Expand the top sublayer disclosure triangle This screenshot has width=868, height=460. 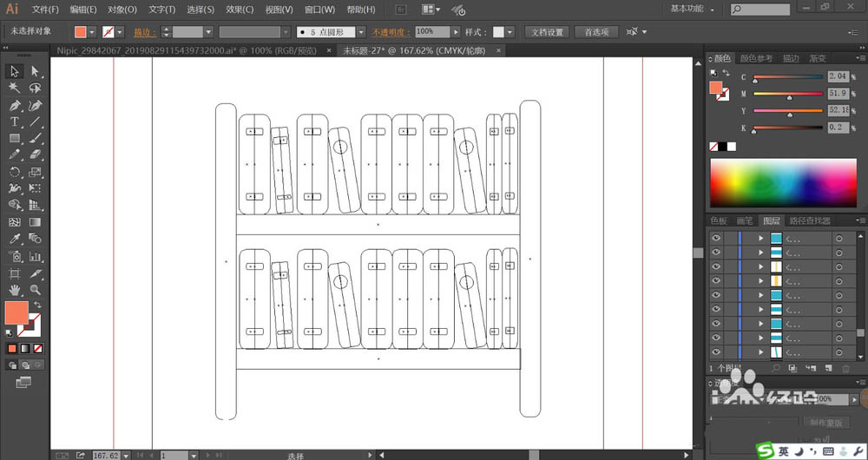pos(760,238)
